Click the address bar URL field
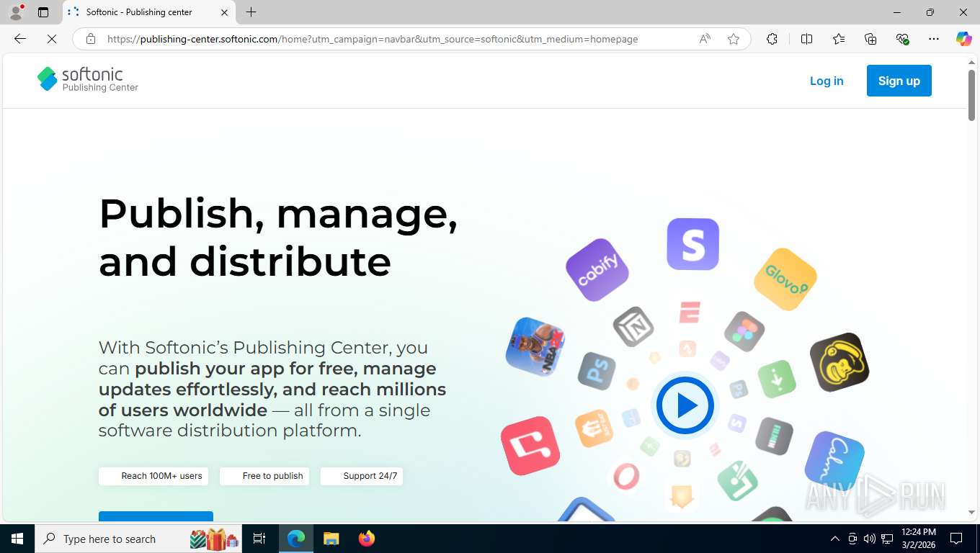The width and height of the screenshot is (980, 553). tap(373, 39)
